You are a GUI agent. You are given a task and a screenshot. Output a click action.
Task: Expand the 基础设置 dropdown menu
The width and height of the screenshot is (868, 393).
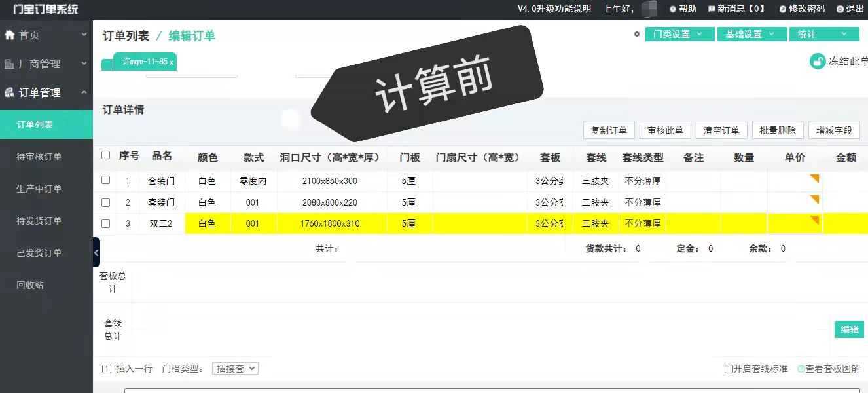tap(751, 34)
